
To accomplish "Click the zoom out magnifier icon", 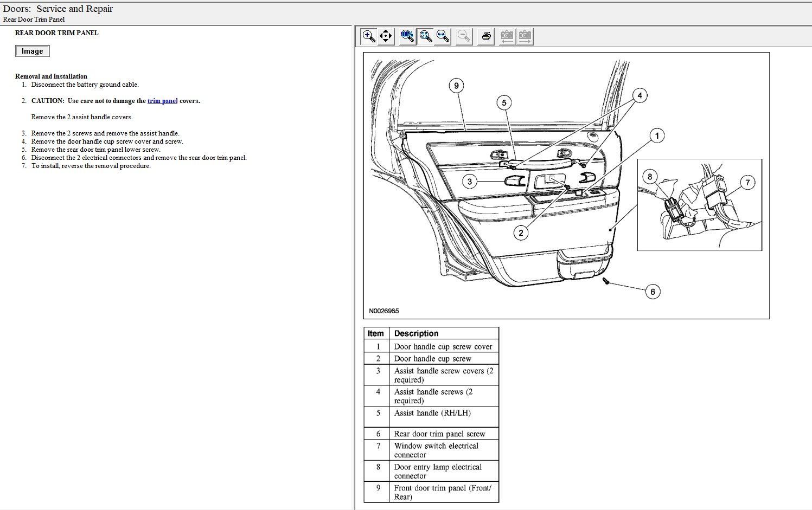I will 464,36.
